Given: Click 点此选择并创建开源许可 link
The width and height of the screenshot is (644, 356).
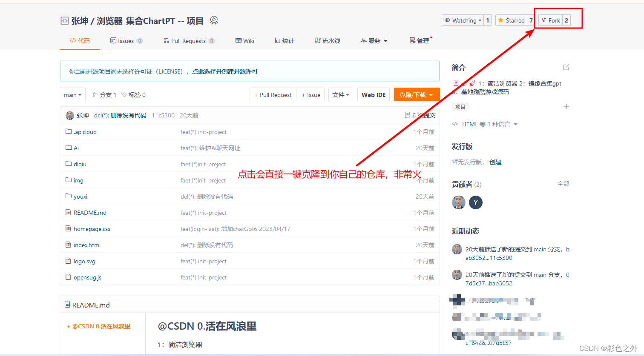Looking at the screenshot, I should [x=225, y=71].
